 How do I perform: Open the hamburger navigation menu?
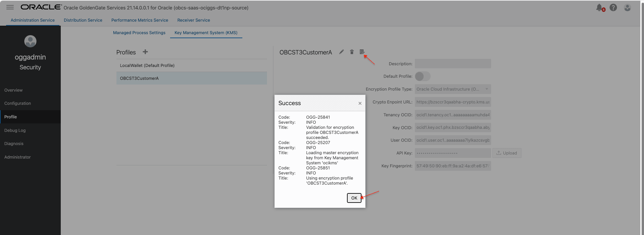(10, 7)
